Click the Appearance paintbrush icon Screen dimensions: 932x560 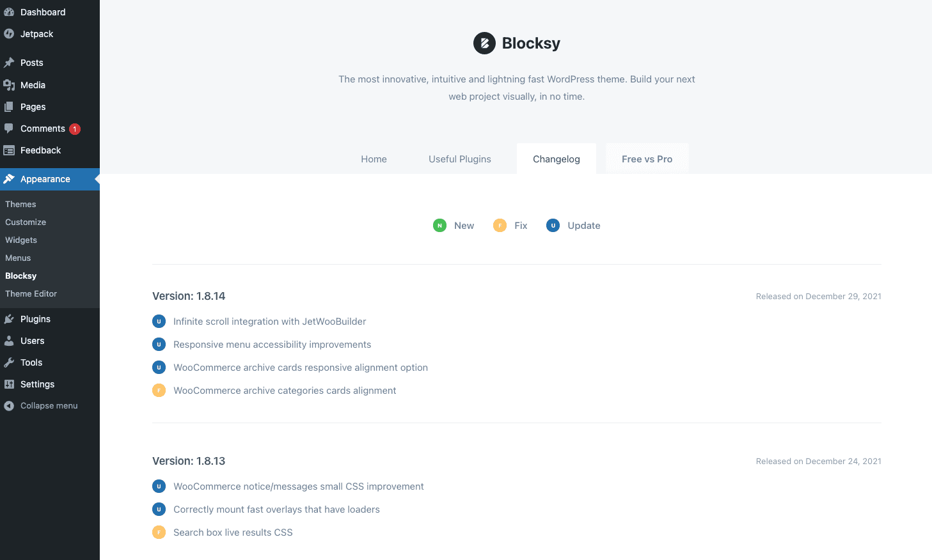tap(9, 179)
